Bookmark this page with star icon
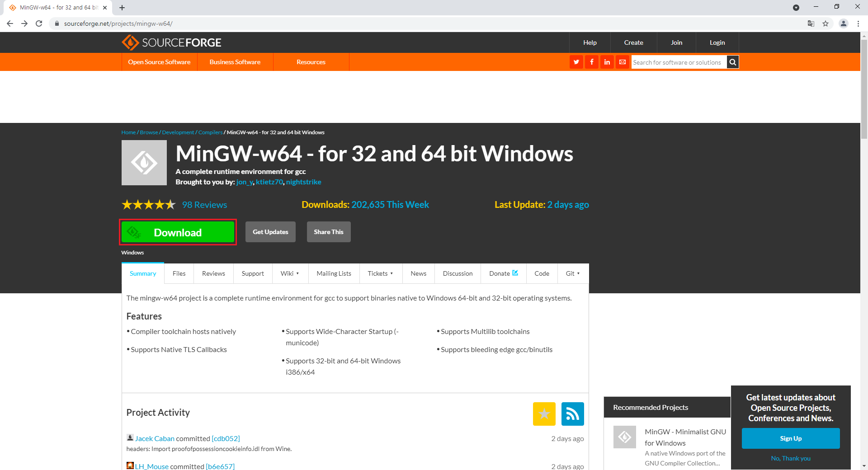The width and height of the screenshot is (868, 470). (826, 23)
